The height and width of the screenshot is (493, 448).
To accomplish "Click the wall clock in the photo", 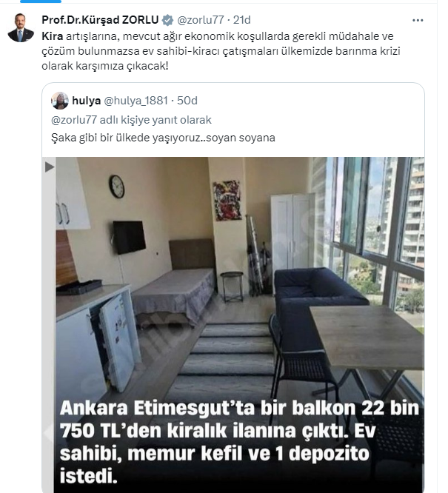I will point(117,187).
